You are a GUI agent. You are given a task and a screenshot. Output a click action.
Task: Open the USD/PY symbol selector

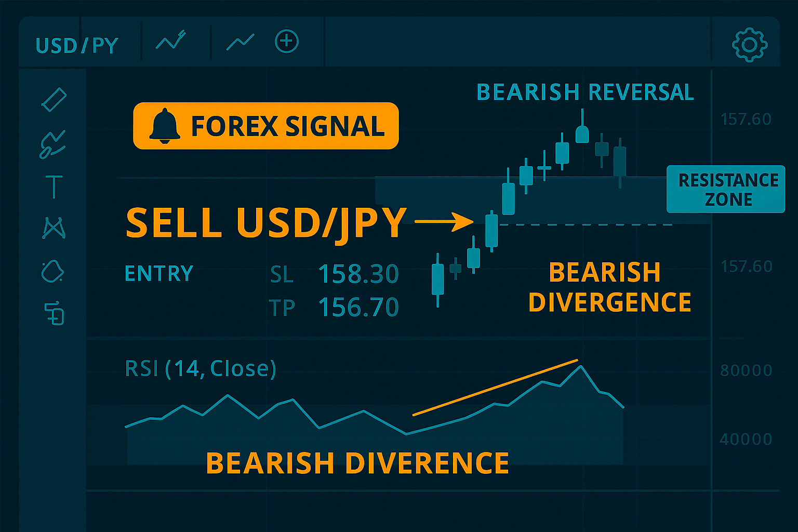tap(77, 46)
